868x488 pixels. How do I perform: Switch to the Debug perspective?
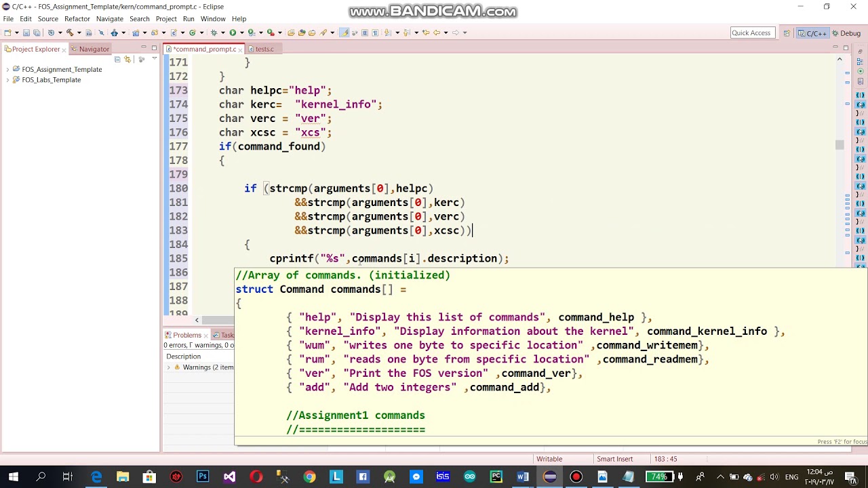tap(846, 33)
